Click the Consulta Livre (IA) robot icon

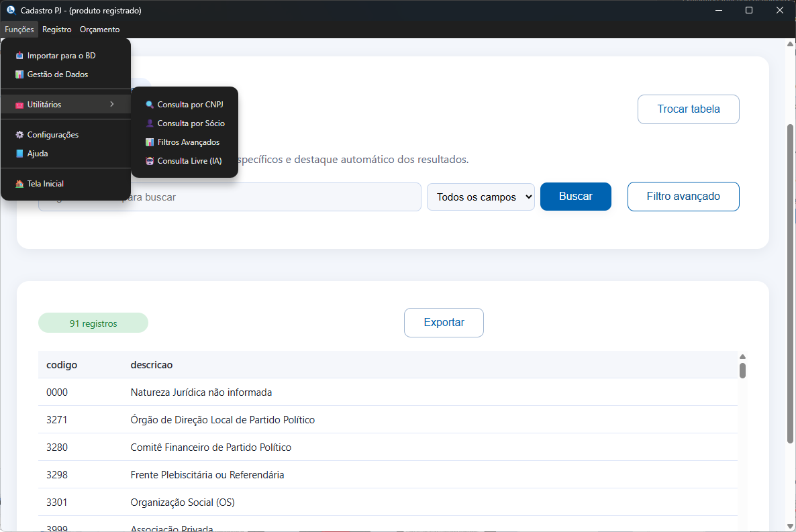[x=150, y=161]
